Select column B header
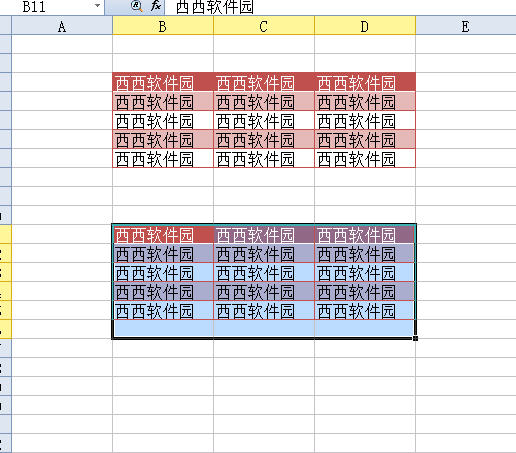Screen dimensions: 516x453 tap(163, 26)
